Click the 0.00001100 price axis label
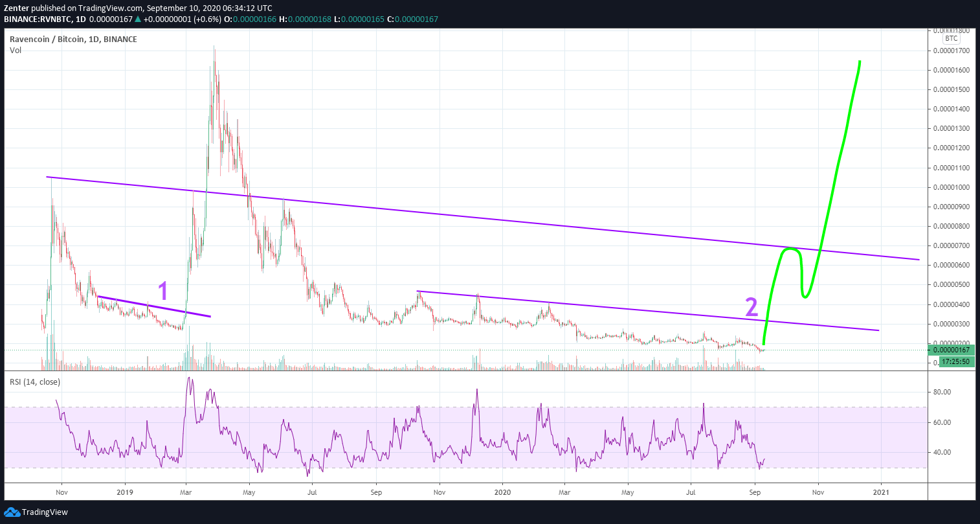The width and height of the screenshot is (980, 524). tap(951, 168)
